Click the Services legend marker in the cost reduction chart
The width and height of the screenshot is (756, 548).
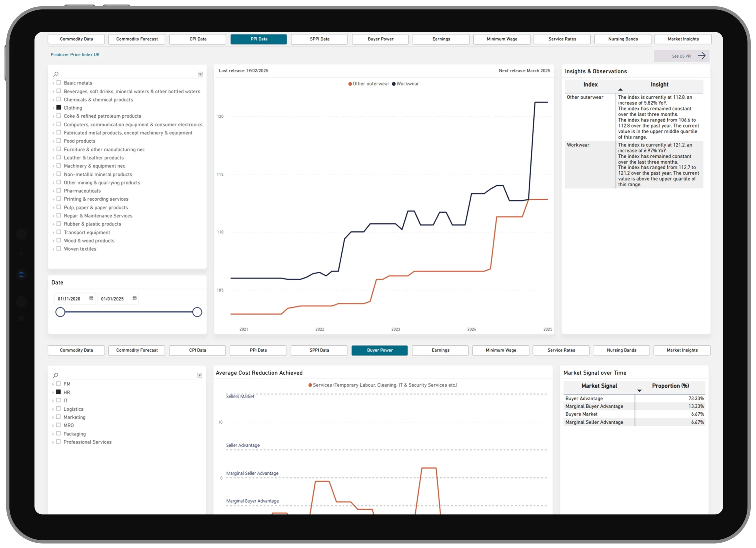click(x=310, y=385)
